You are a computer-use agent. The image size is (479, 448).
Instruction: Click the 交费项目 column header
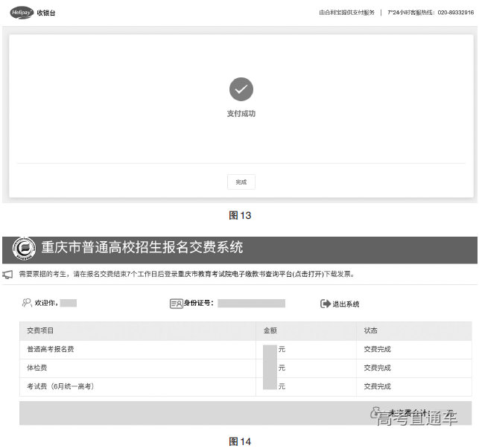[40, 330]
